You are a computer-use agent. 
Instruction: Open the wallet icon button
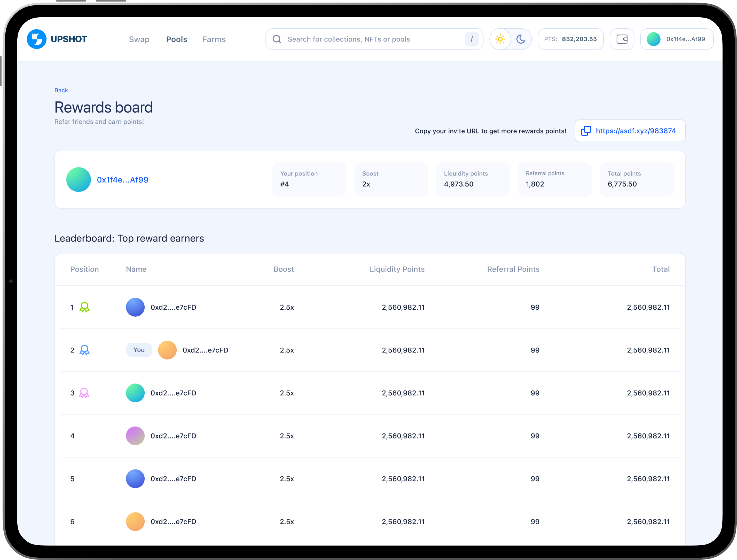tap(622, 39)
